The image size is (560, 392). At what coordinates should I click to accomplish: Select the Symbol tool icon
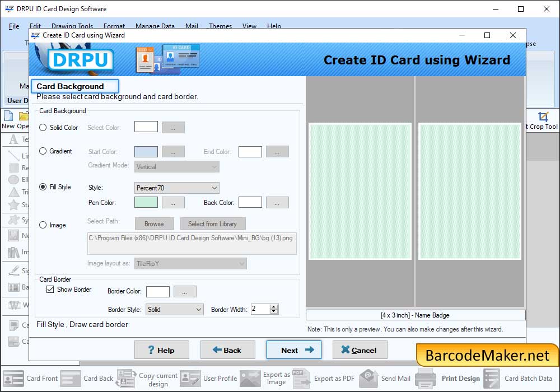[13, 220]
